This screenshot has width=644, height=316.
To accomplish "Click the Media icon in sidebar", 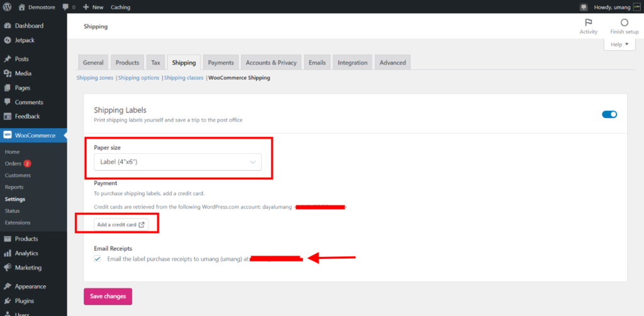I will pyautogui.click(x=7, y=74).
